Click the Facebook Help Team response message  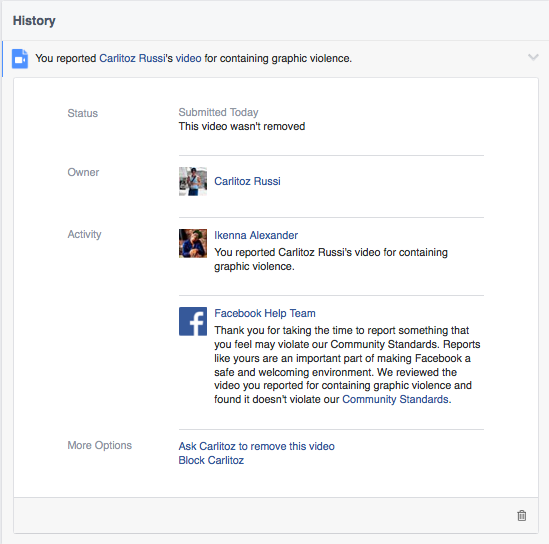click(x=347, y=365)
